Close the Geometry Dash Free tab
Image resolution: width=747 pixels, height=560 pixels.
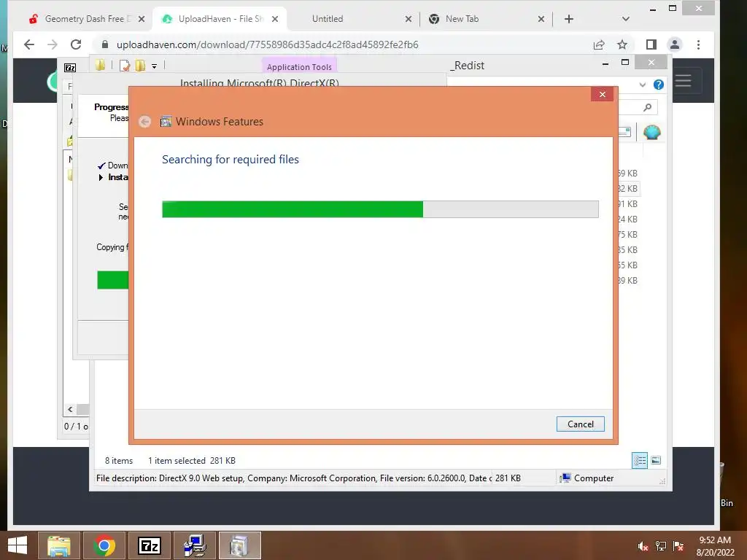pyautogui.click(x=142, y=20)
